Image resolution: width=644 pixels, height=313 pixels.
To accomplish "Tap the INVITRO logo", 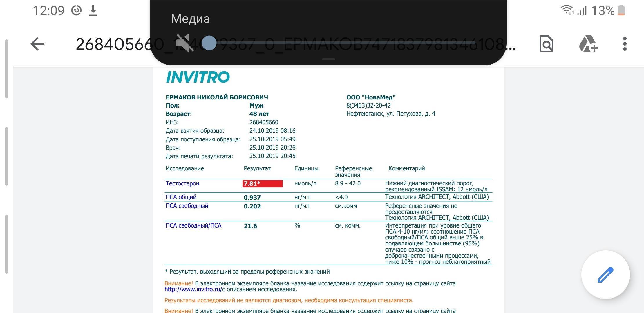I will (x=198, y=77).
